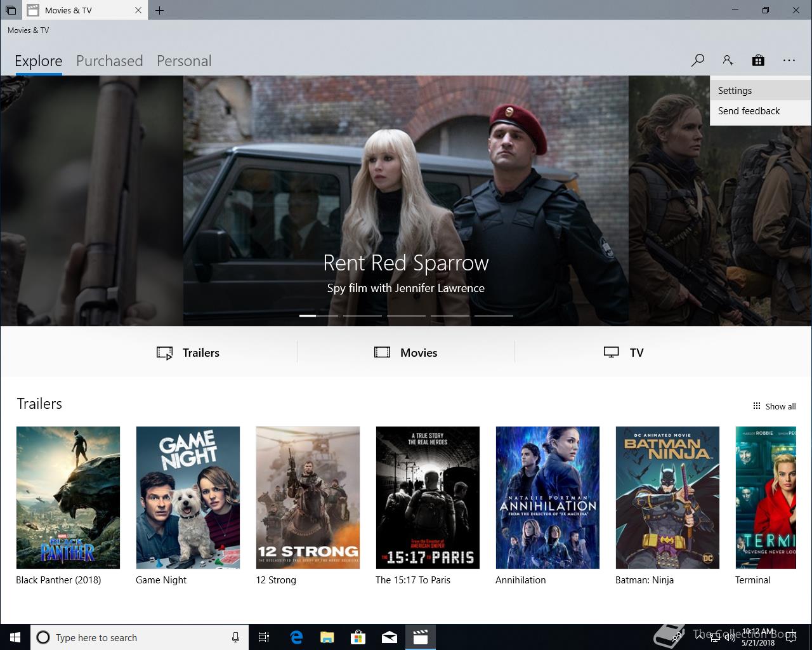Click the Terminal title text
This screenshot has height=650, width=812.
[753, 580]
